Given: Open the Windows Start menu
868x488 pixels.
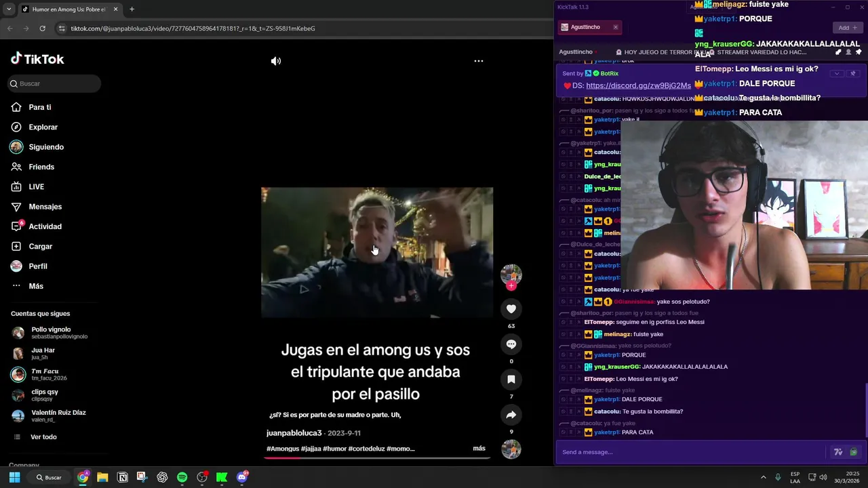Looking at the screenshot, I should tap(14, 477).
